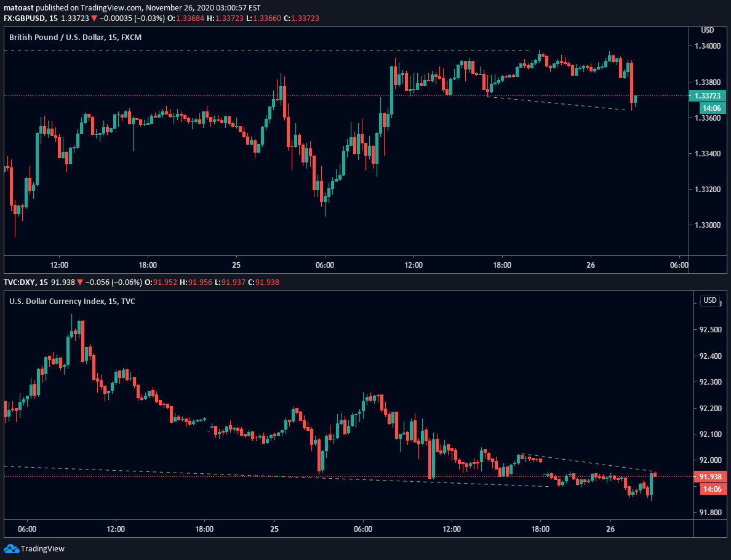Click the DXY open value O:91.952
Viewport: 731px width, 560px height.
pos(161,282)
